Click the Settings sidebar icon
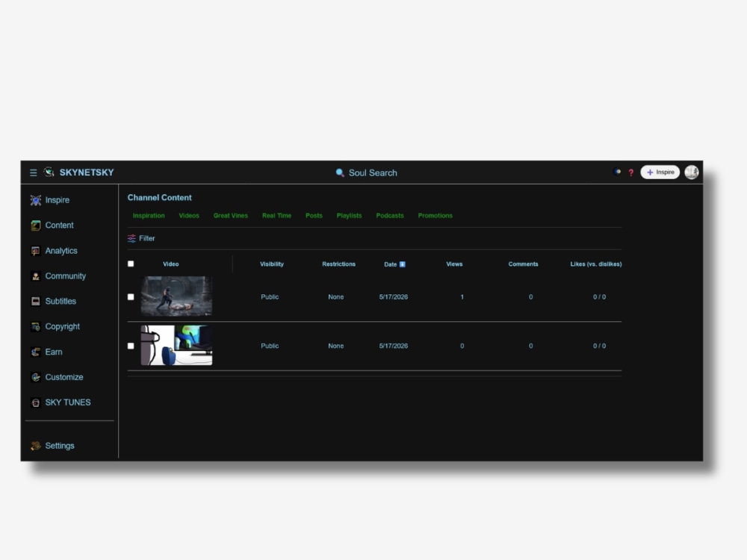 coord(36,446)
